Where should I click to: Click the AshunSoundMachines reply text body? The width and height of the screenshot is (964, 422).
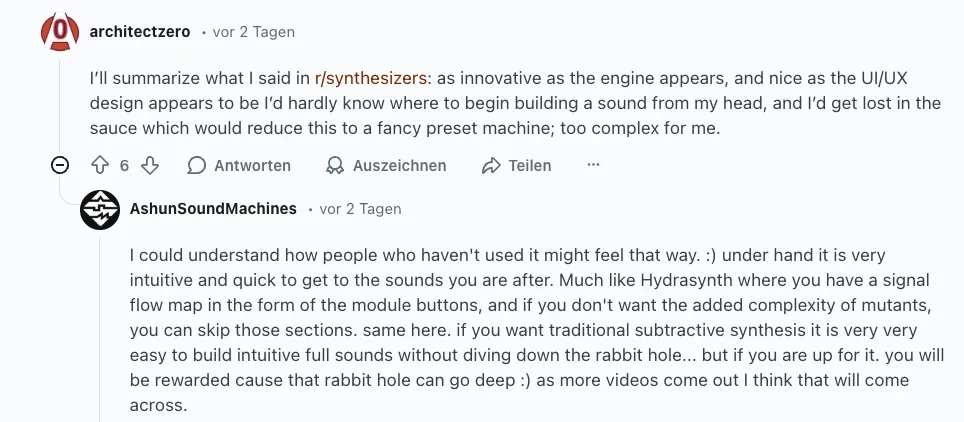point(530,330)
